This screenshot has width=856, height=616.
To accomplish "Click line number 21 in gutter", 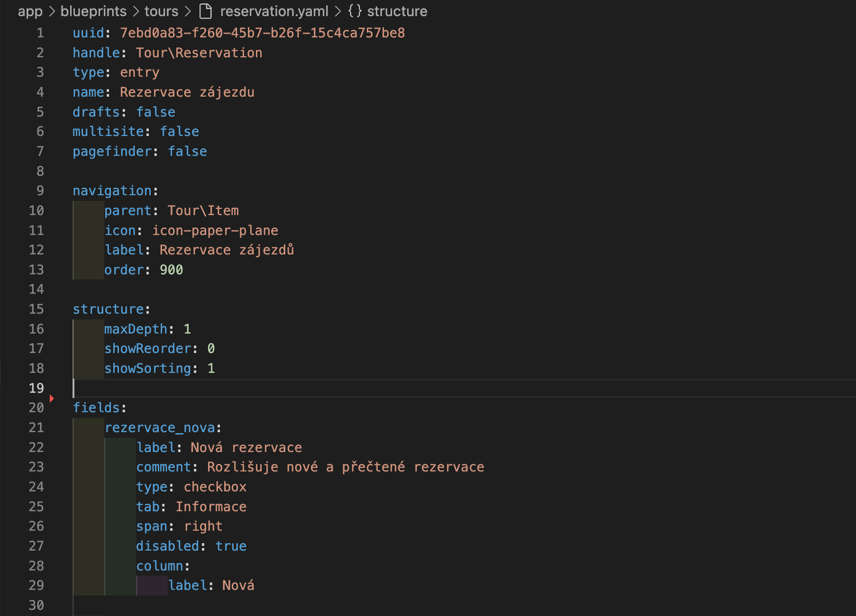I will point(36,427).
